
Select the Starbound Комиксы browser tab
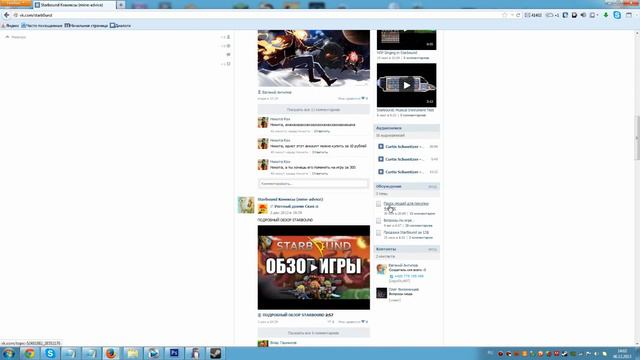point(74,5)
